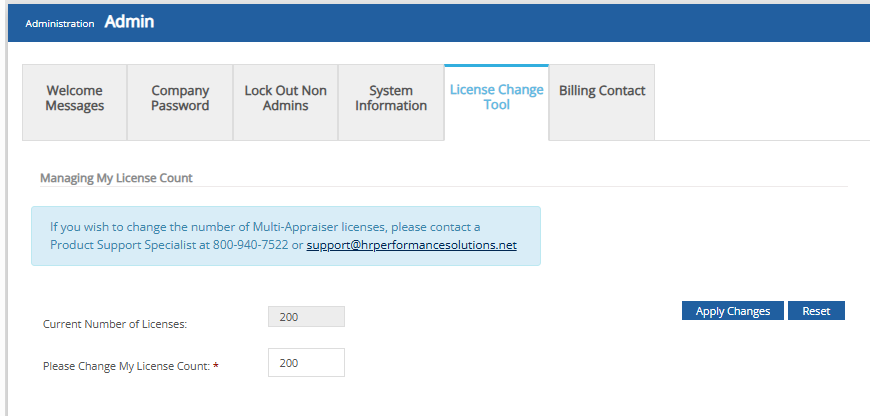The image size is (870, 416).
Task: Click the Administration breadcrumb in the header
Action: click(60, 23)
